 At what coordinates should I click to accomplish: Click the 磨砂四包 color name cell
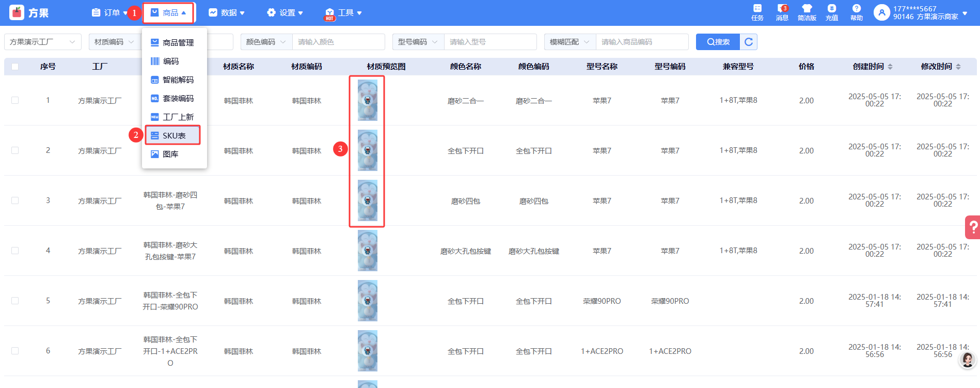click(466, 201)
